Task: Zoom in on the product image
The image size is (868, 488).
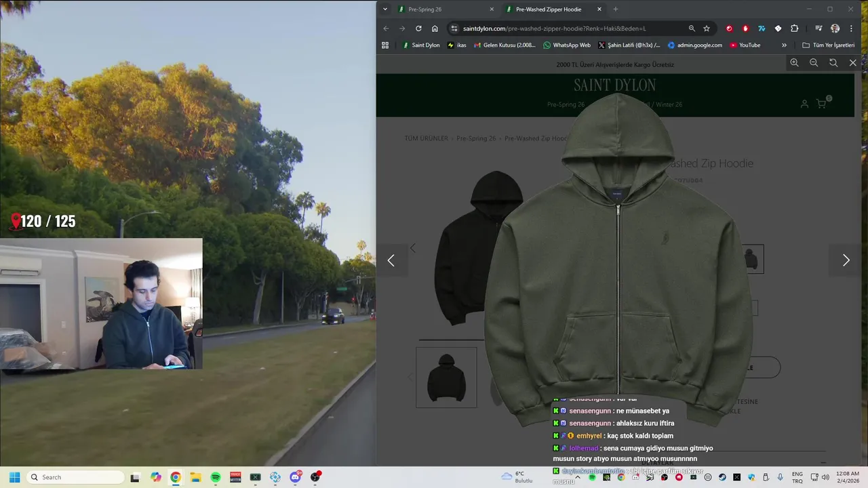Action: (794, 62)
